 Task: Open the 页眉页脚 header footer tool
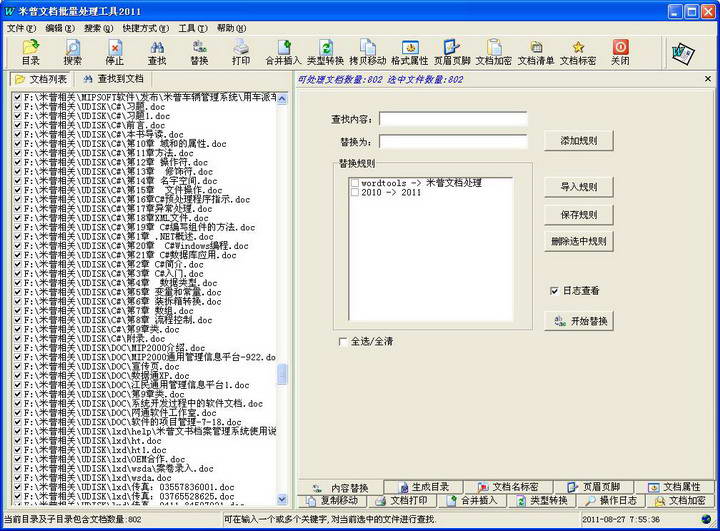tap(452, 52)
